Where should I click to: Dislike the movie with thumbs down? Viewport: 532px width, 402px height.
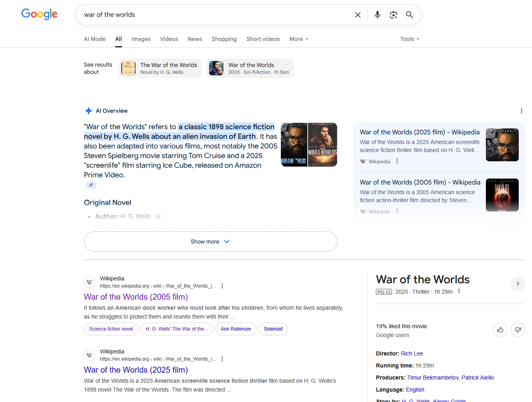pos(518,330)
